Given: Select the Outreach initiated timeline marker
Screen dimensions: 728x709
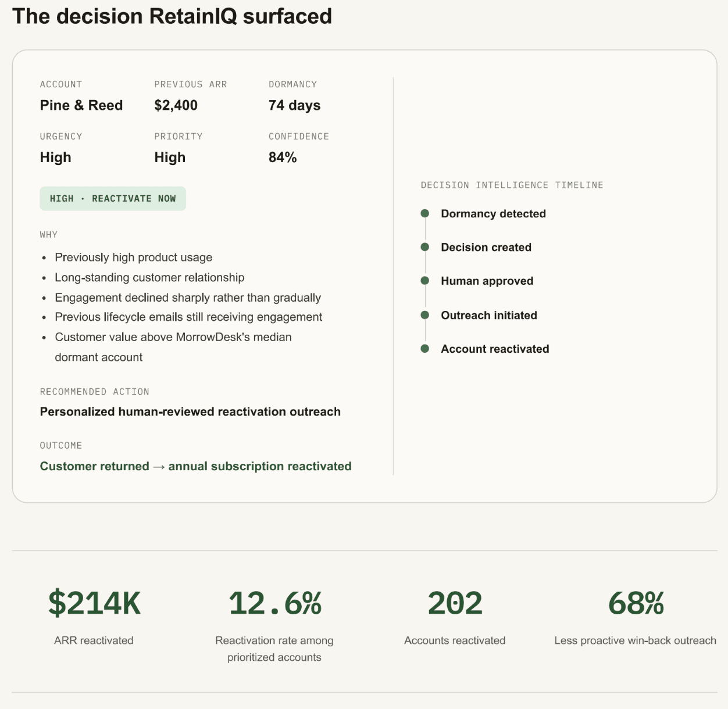Looking at the screenshot, I should 425,315.
